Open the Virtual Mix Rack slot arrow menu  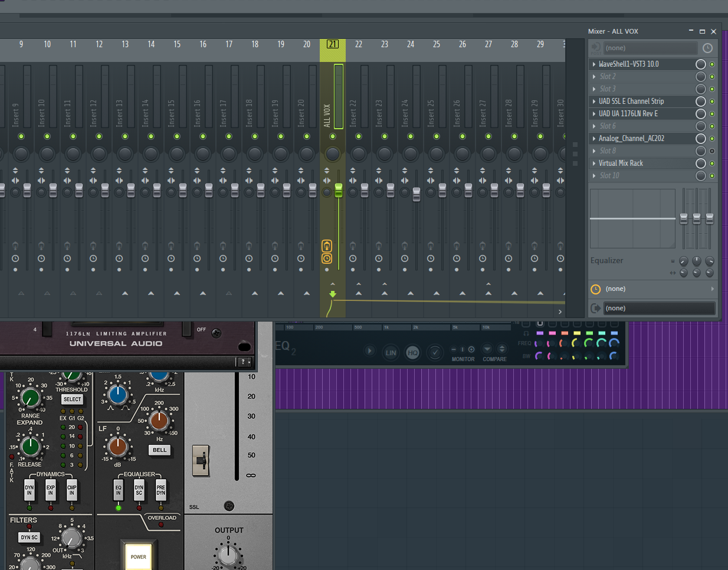coord(594,163)
